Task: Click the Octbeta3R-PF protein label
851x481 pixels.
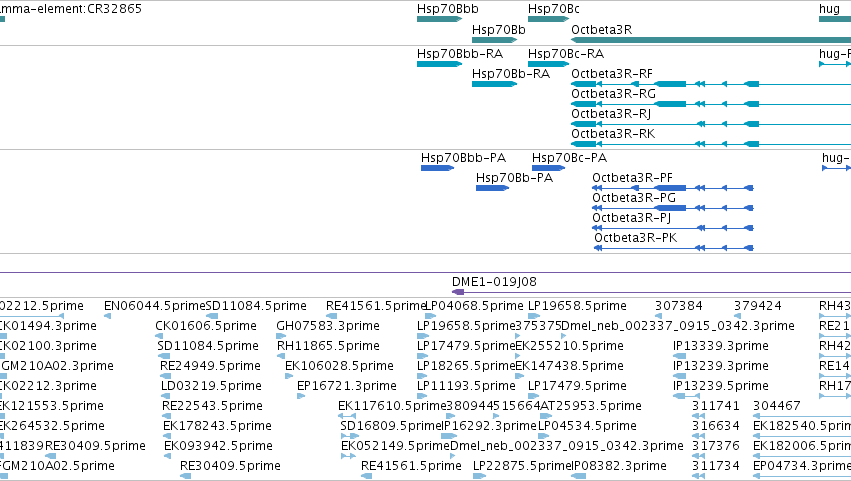Action: coord(632,179)
